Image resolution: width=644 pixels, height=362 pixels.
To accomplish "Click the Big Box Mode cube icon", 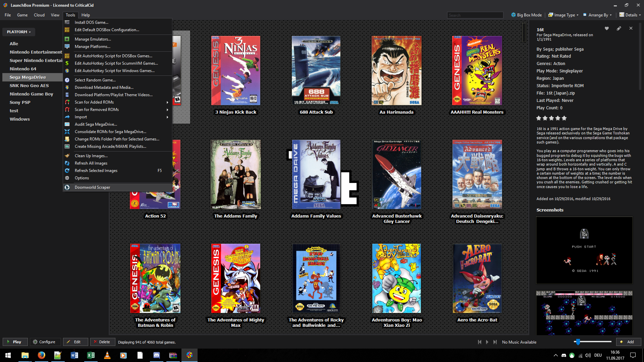I will point(513,15).
